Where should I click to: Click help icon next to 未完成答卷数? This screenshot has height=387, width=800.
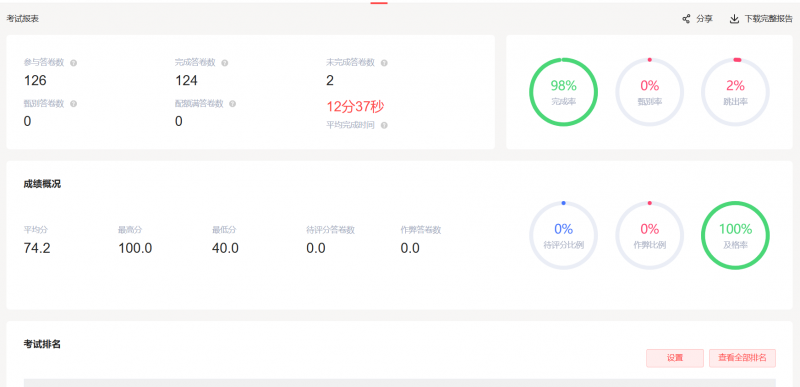point(384,63)
